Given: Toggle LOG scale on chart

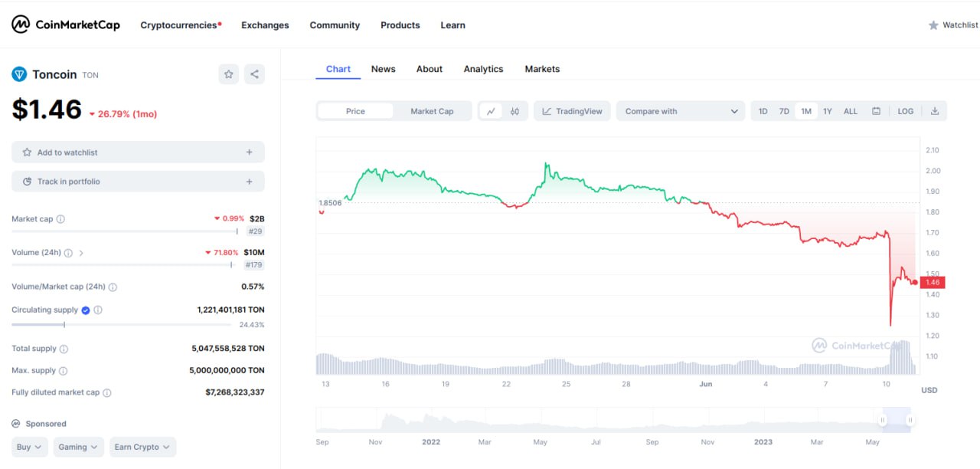Looking at the screenshot, I should pos(906,111).
